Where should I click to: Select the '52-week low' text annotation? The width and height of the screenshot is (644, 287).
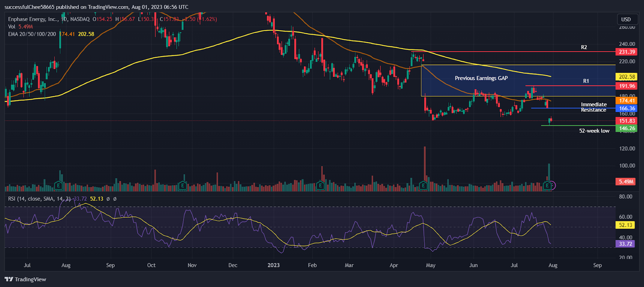(594, 131)
